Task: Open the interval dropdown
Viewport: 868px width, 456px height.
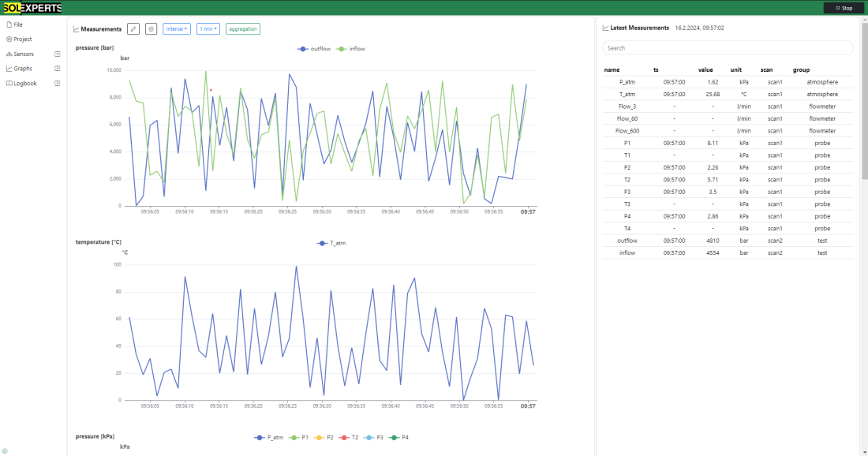Action: pyautogui.click(x=177, y=28)
